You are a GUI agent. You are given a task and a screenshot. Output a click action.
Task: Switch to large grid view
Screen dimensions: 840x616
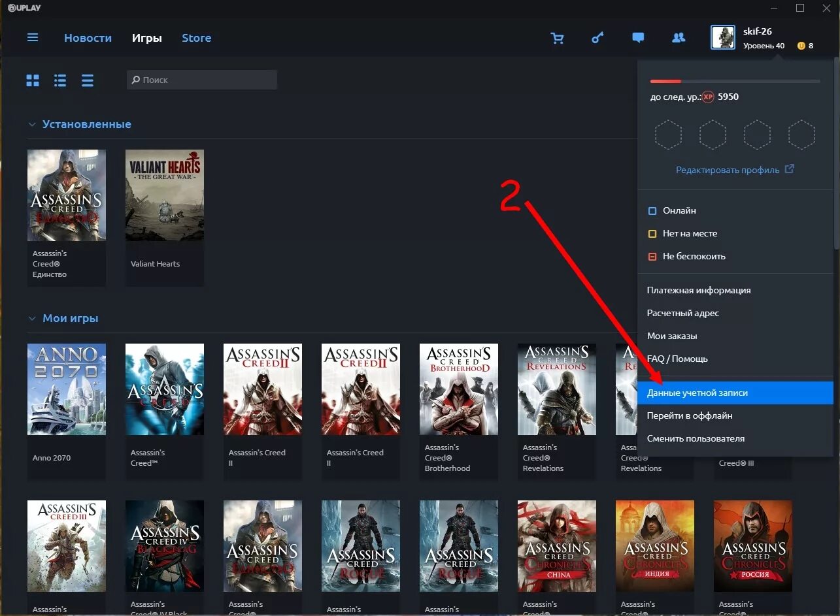point(33,80)
